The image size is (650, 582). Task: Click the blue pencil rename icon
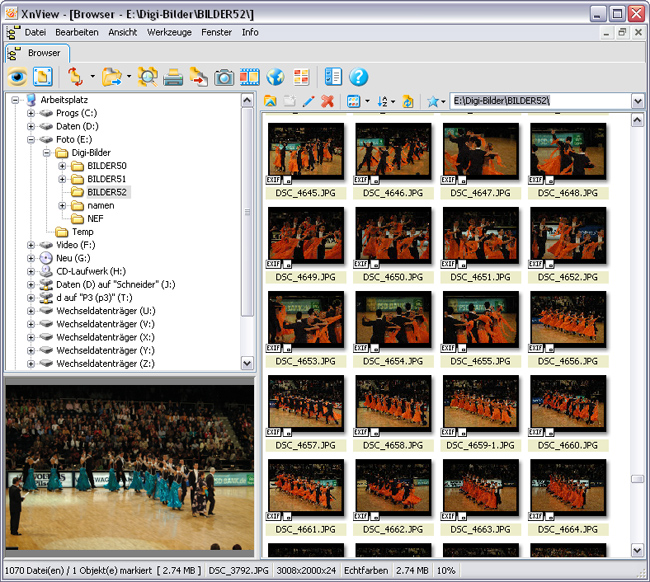coord(308,101)
